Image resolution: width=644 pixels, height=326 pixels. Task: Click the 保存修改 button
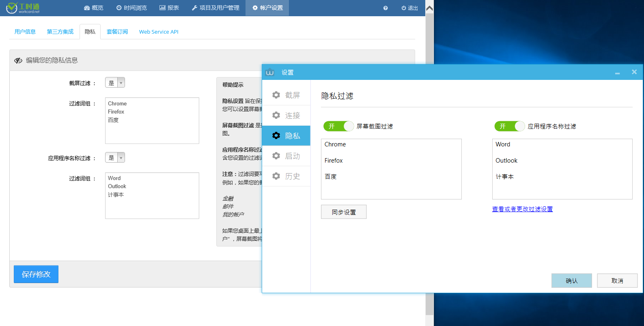click(36, 274)
